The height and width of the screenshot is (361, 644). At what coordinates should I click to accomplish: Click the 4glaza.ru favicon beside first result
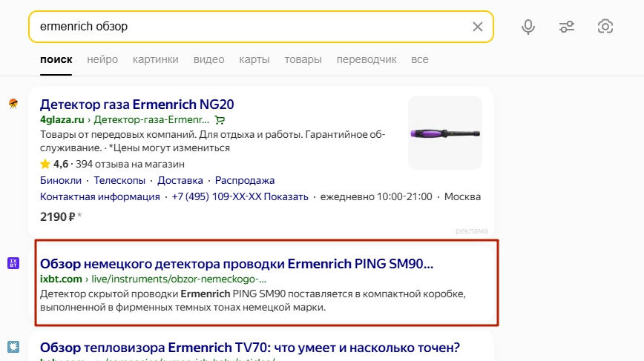[x=13, y=104]
